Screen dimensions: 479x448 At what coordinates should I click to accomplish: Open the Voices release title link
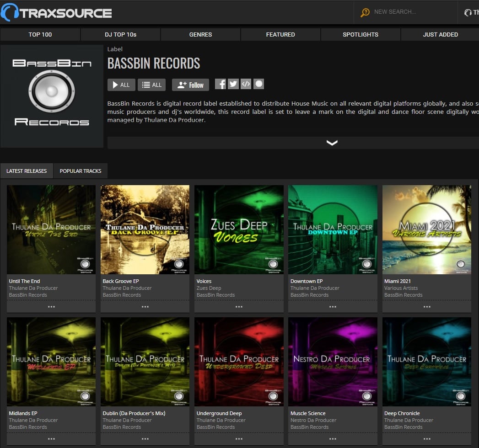tap(204, 281)
